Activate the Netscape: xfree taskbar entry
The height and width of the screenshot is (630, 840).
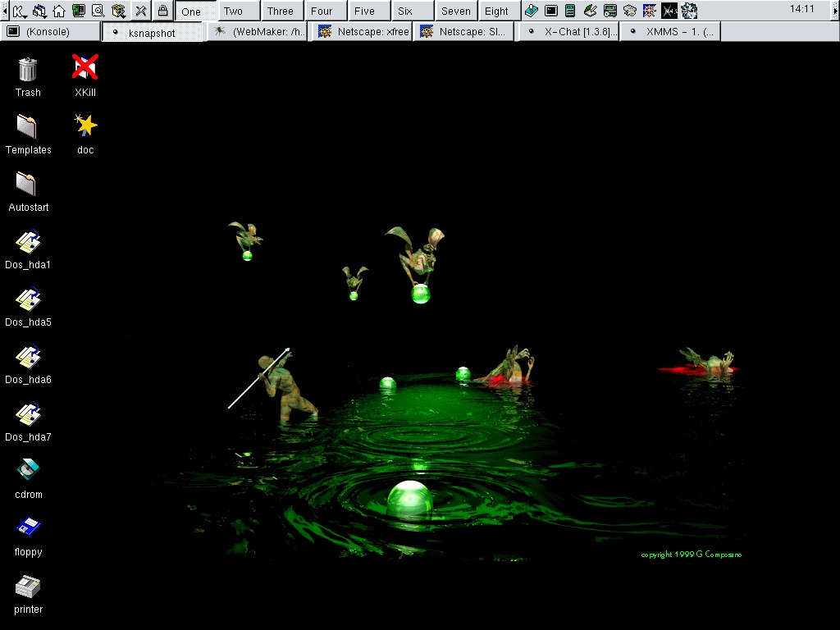point(361,32)
